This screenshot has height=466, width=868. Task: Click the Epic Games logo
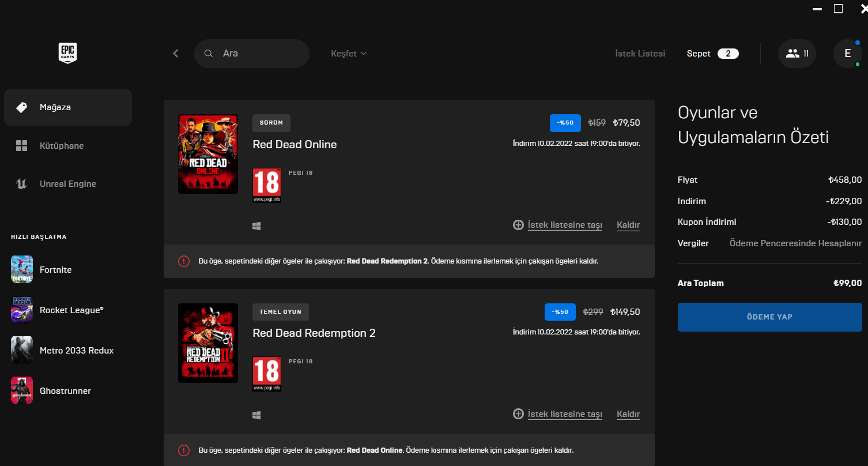68,53
